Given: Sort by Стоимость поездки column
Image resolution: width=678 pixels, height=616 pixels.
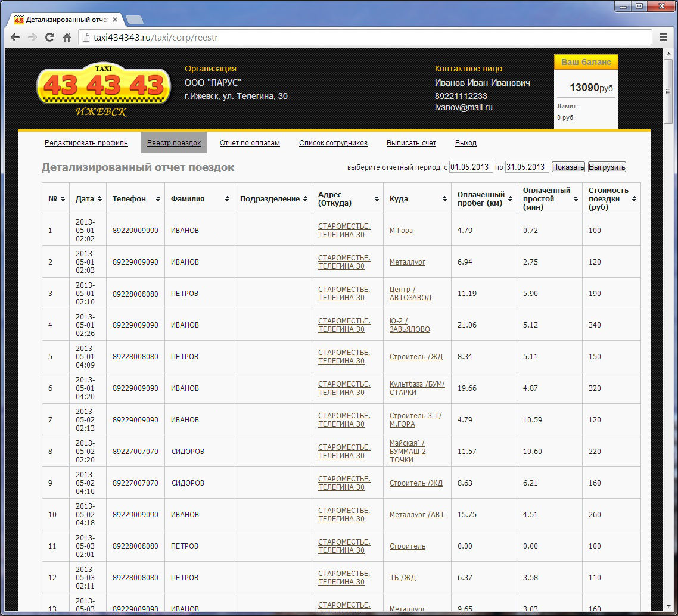Looking at the screenshot, I should click(634, 199).
